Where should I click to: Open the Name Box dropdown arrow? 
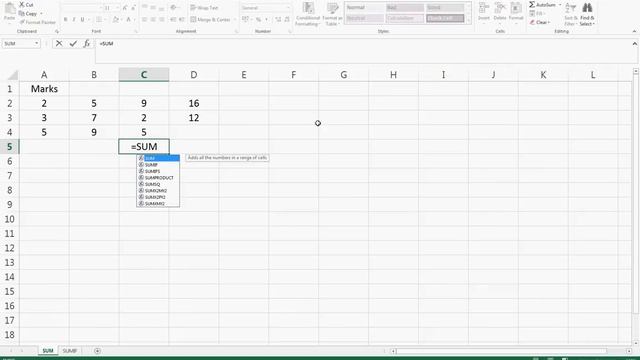coord(36,43)
